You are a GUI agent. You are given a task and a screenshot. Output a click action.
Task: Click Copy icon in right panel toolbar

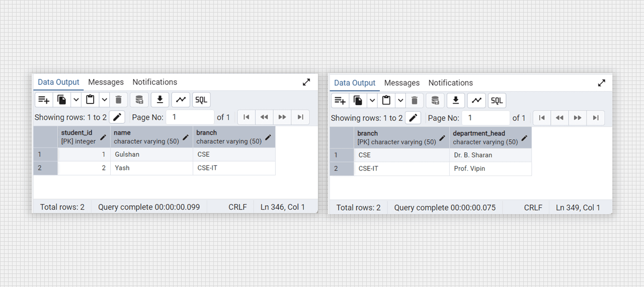tap(358, 101)
